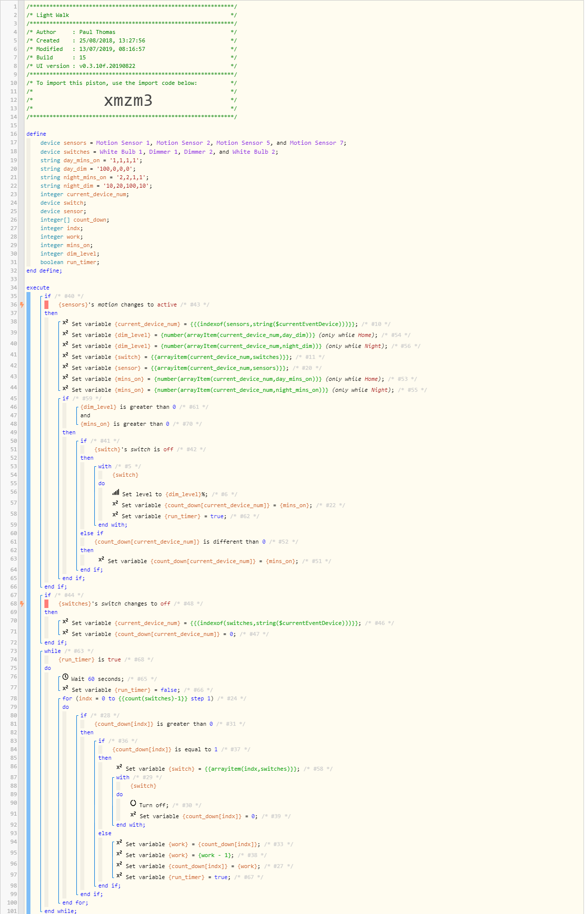The width and height of the screenshot is (588, 914).
Task: Select the x² icon on statement #22
Action: (115, 504)
